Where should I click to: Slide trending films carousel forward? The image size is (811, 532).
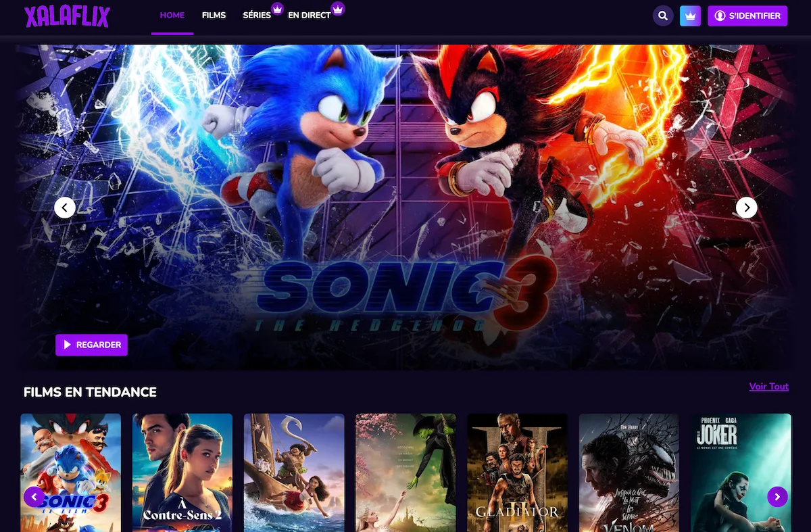(x=777, y=497)
